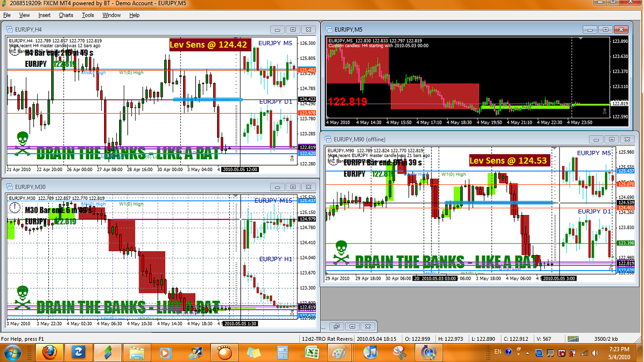Open the View menu
Viewport: 644px width, 362px height.
[x=24, y=15]
